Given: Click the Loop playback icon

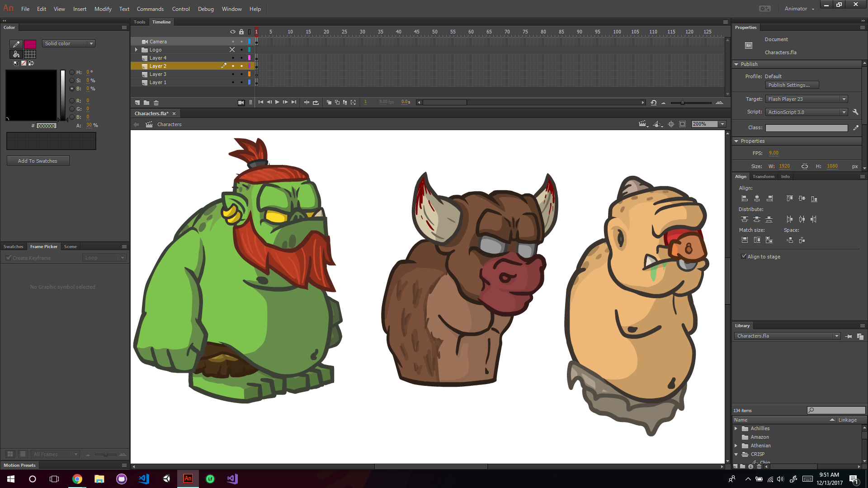Looking at the screenshot, I should click(316, 103).
